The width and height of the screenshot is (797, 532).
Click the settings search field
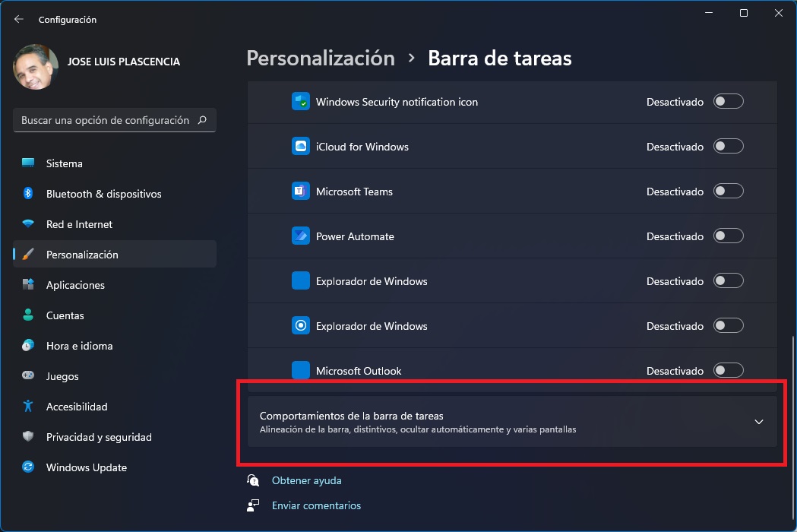pyautogui.click(x=114, y=120)
